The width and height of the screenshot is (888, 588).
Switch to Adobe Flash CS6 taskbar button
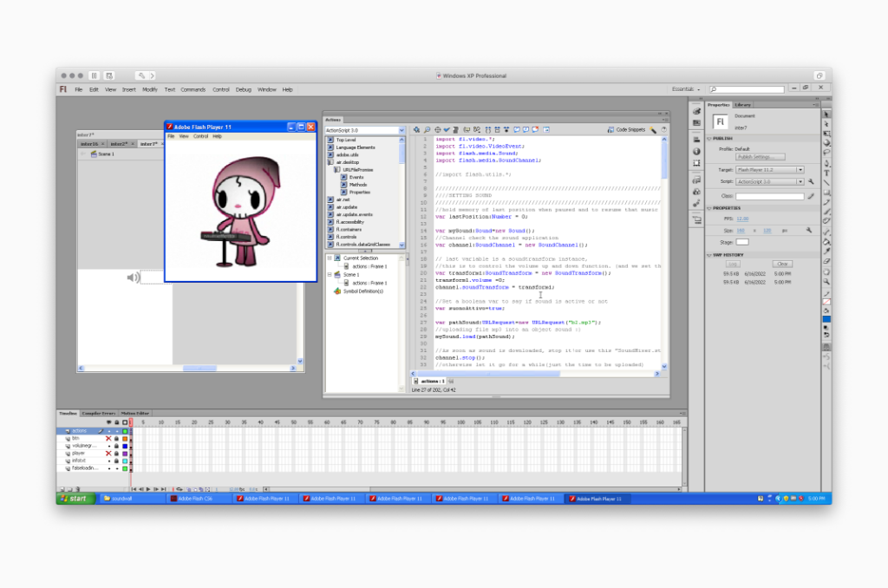199,499
